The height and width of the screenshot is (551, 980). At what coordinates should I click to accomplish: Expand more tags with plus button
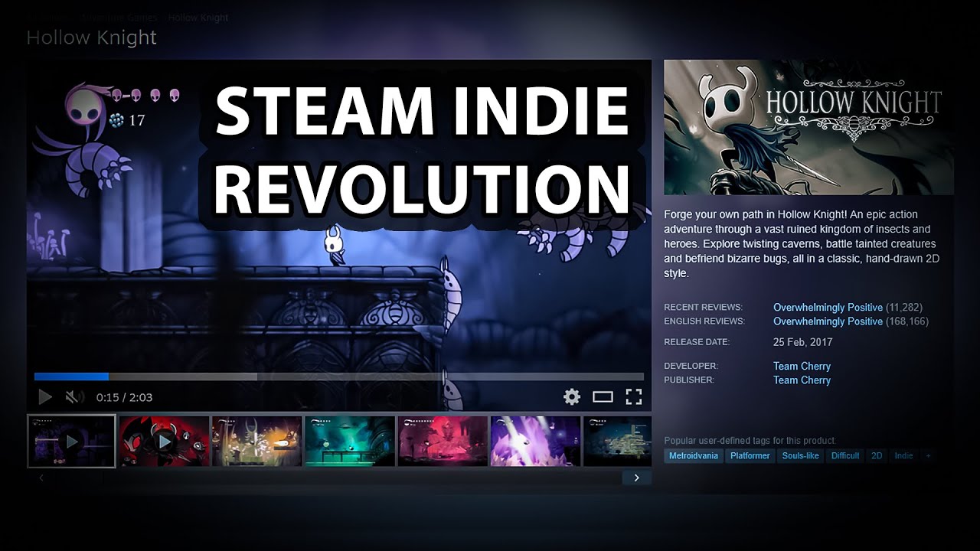929,455
